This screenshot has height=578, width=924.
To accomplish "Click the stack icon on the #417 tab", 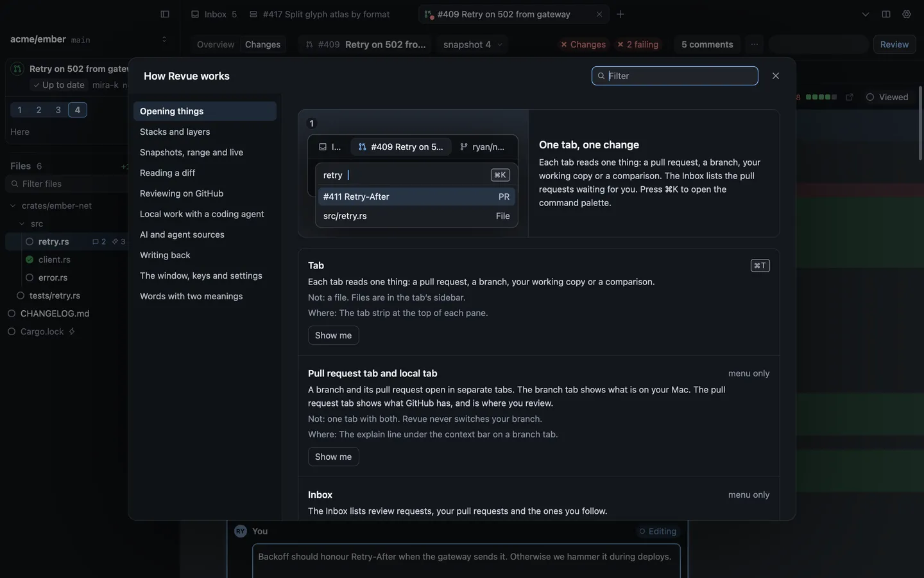I will [253, 14].
